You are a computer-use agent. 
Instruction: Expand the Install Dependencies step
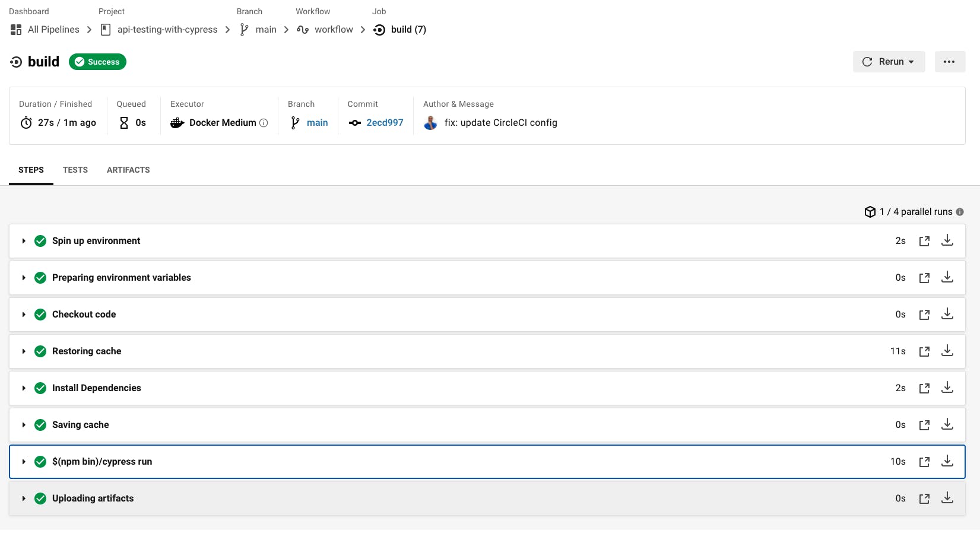(x=24, y=388)
